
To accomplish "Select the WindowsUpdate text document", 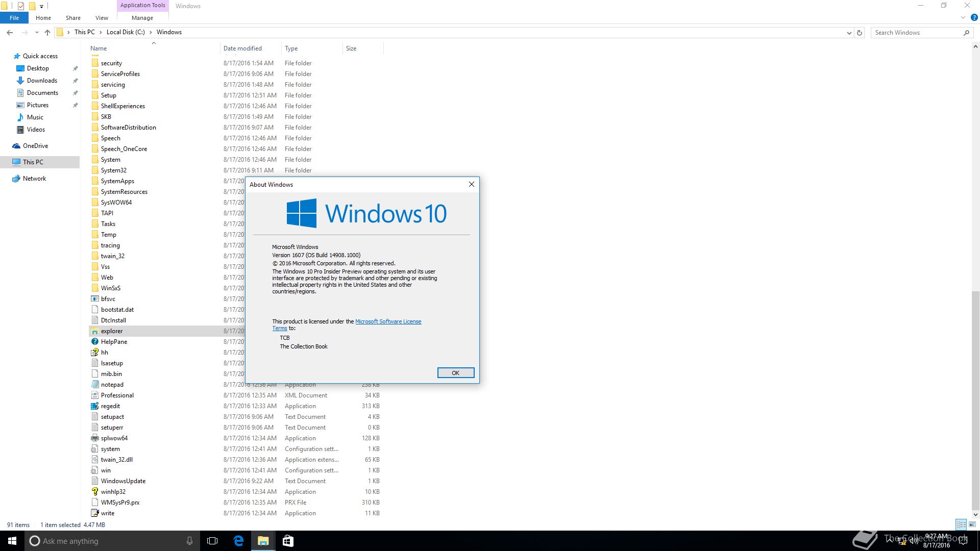I will click(x=123, y=481).
